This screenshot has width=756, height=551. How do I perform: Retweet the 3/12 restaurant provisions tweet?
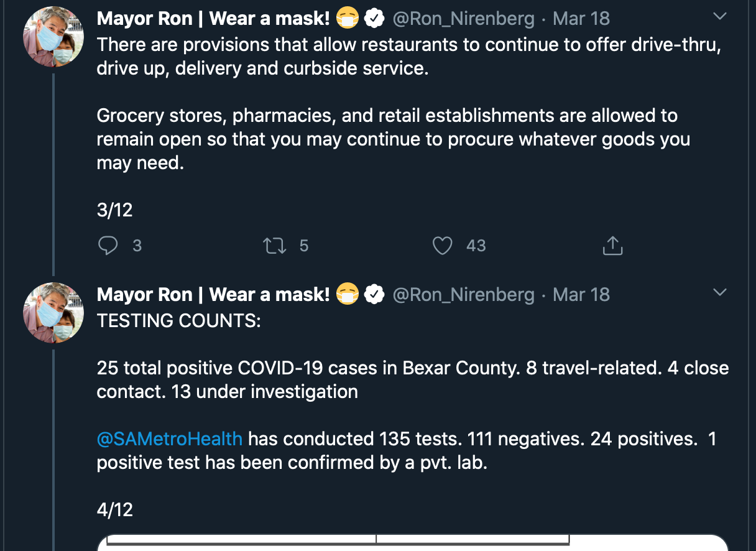[275, 246]
